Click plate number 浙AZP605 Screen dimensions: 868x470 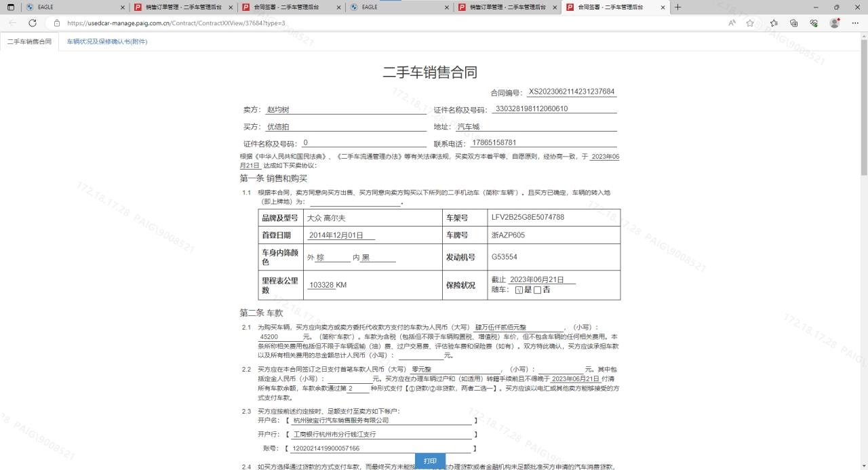click(x=508, y=235)
